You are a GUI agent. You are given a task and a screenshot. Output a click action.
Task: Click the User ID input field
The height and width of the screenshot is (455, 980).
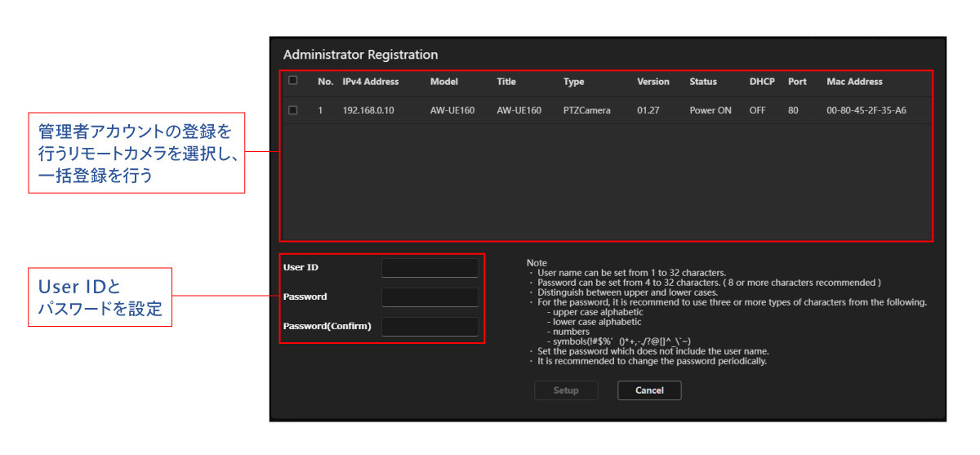tap(430, 268)
